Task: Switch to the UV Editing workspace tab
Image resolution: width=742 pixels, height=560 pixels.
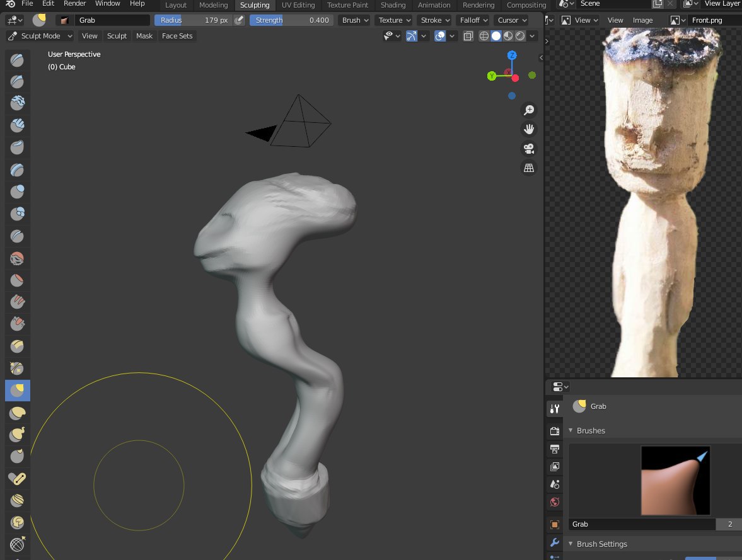Action: (x=298, y=5)
